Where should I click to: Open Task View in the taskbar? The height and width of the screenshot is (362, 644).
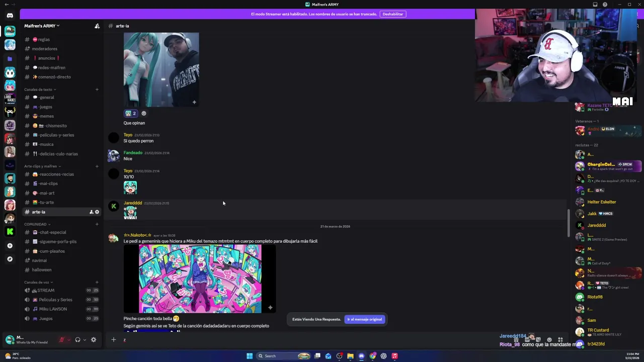pos(317,356)
